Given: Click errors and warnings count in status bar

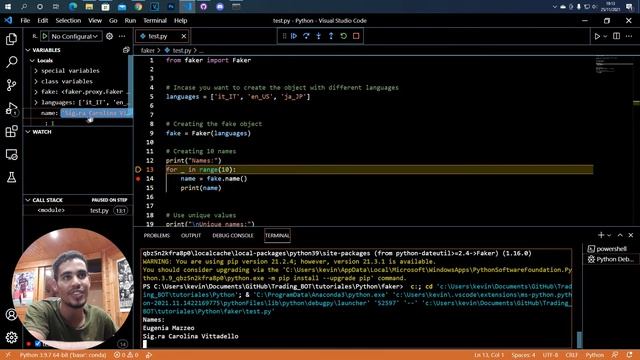Looking at the screenshot, I should 126,355.
